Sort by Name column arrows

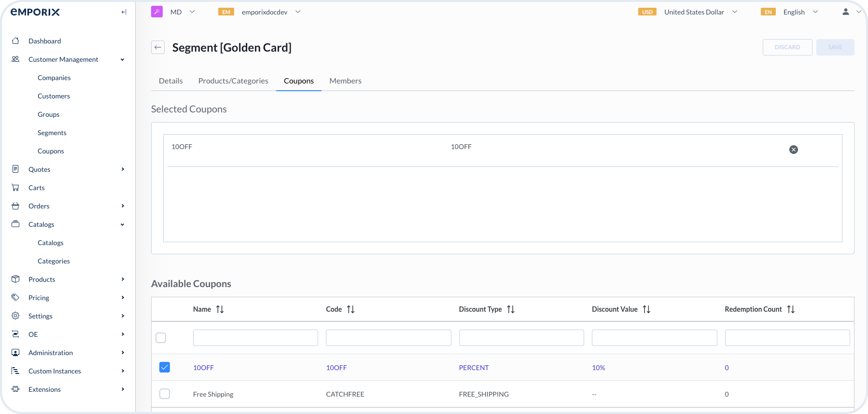pyautogui.click(x=220, y=309)
